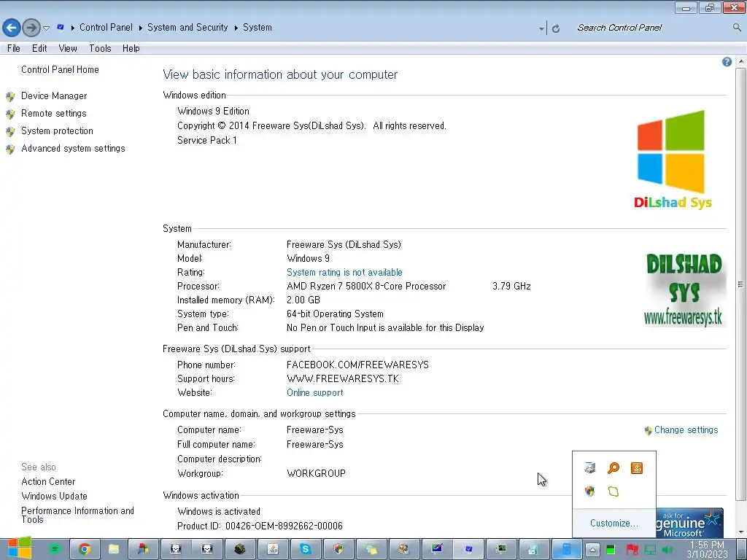Open the file folder taskbar icon
The height and width of the screenshot is (560, 747).
click(x=113, y=550)
